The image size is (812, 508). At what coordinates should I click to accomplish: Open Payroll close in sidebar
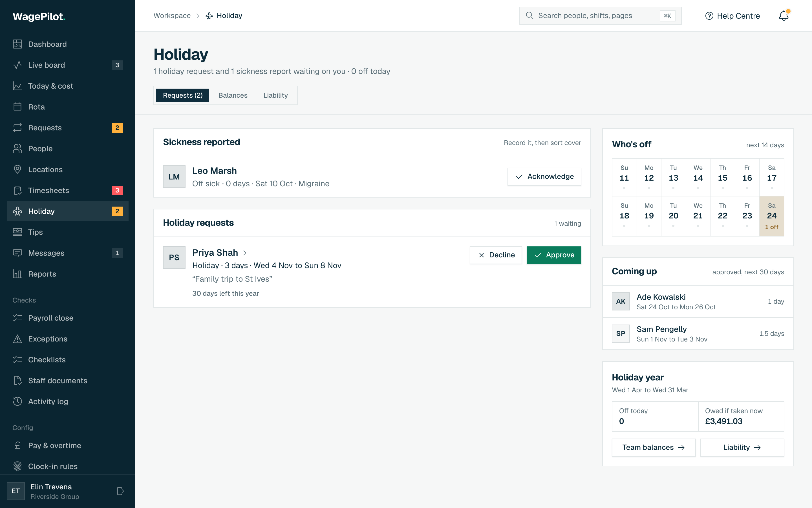point(67,318)
